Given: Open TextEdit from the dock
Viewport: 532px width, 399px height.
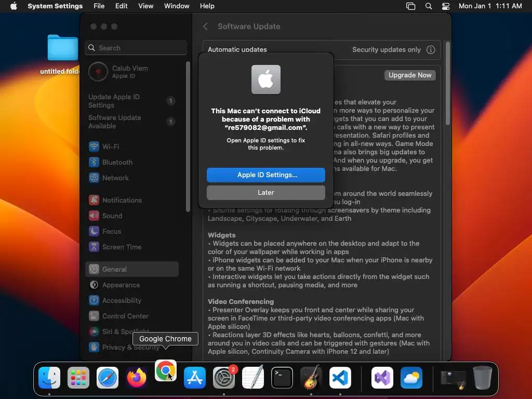Looking at the screenshot, I should (x=253, y=377).
